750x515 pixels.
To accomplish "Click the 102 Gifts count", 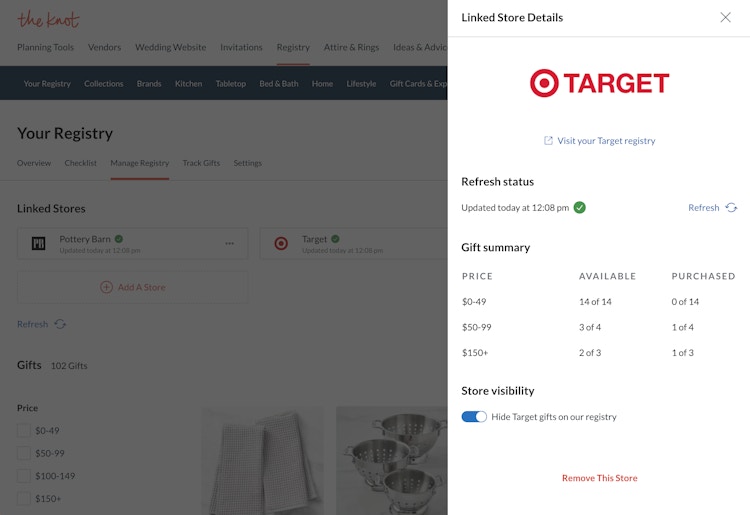I will pyautogui.click(x=69, y=366).
